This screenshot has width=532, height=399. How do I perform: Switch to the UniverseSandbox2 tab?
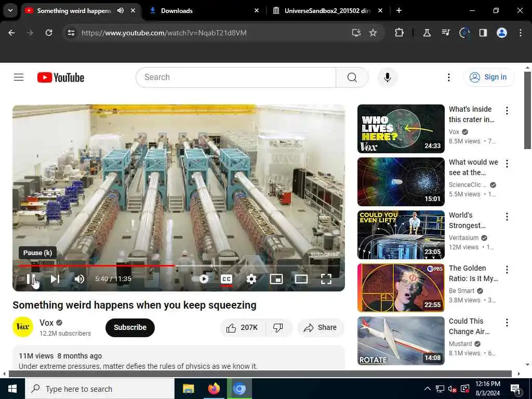[x=327, y=10]
